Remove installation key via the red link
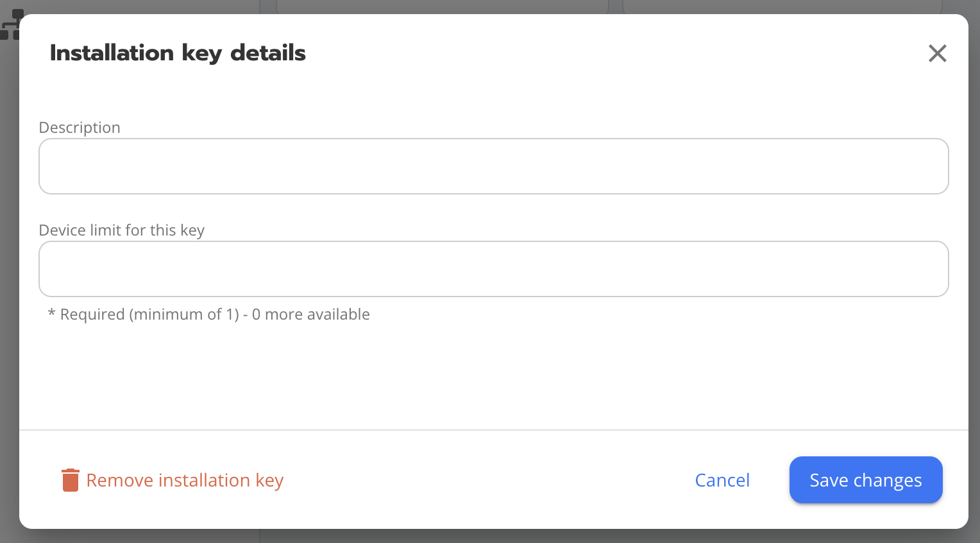 click(184, 480)
